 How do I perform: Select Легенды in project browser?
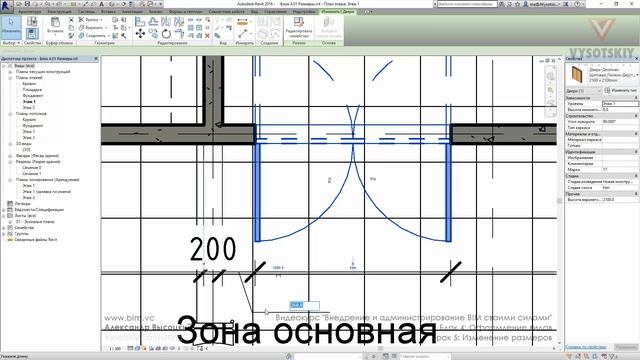click(23, 203)
